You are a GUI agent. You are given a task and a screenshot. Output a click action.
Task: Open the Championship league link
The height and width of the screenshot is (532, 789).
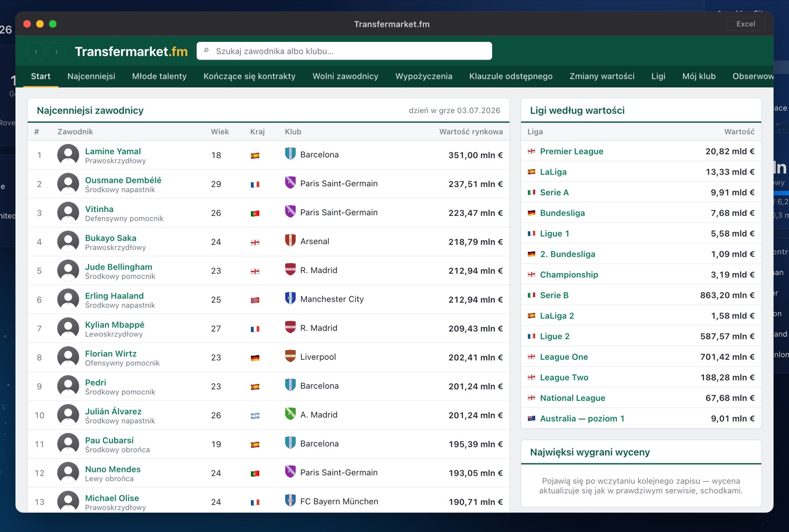pos(569,275)
